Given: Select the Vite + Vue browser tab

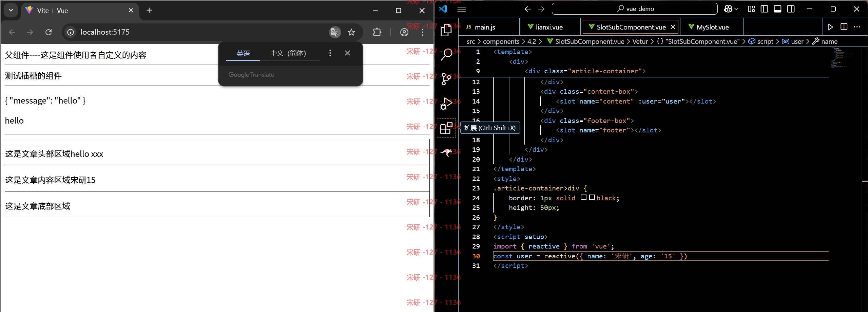Looking at the screenshot, I should (x=80, y=11).
